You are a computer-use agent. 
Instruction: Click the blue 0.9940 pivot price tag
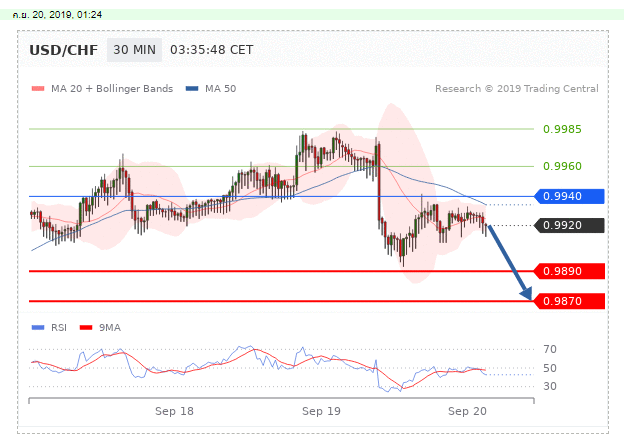tap(569, 196)
